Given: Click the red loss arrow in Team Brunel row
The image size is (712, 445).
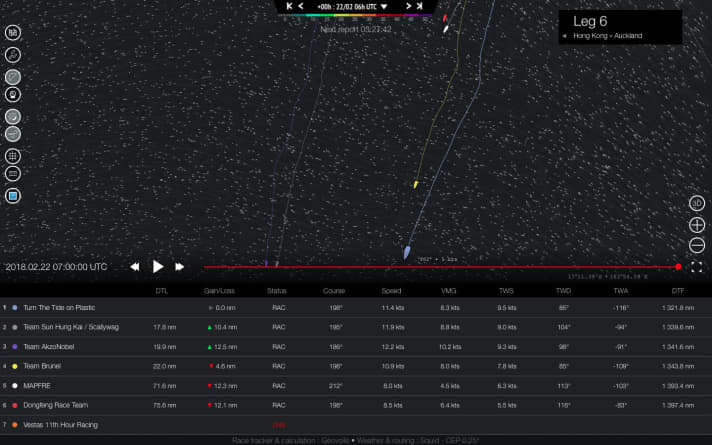Looking at the screenshot, I should pos(211,366).
